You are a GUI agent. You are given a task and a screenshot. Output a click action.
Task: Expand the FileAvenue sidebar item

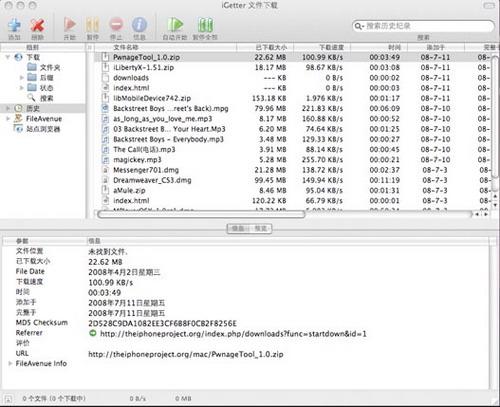pyautogui.click(x=8, y=119)
